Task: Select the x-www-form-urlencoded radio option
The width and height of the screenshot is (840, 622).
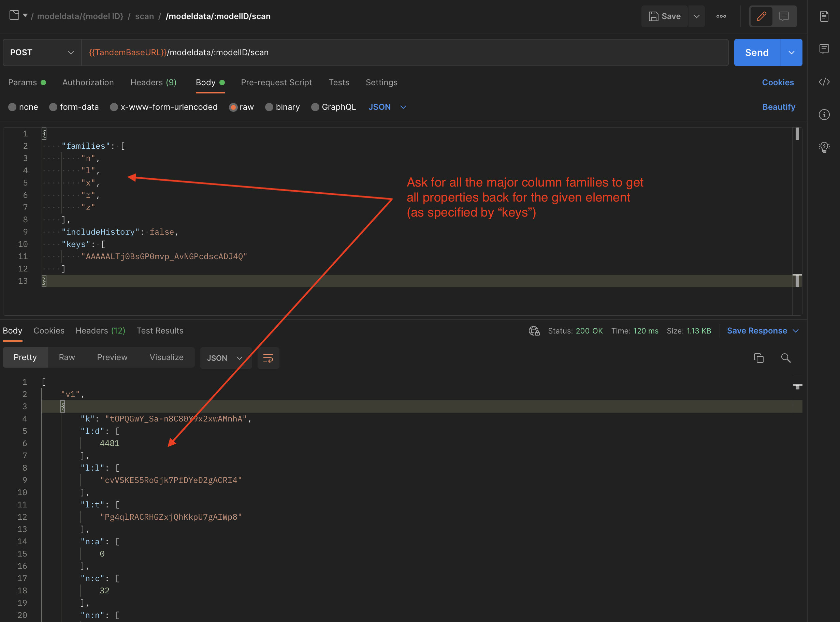Action: point(114,107)
